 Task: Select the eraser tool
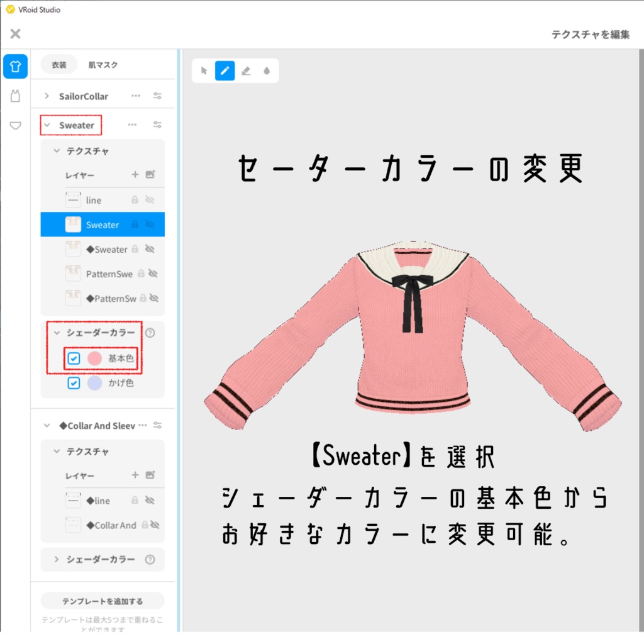tap(245, 71)
